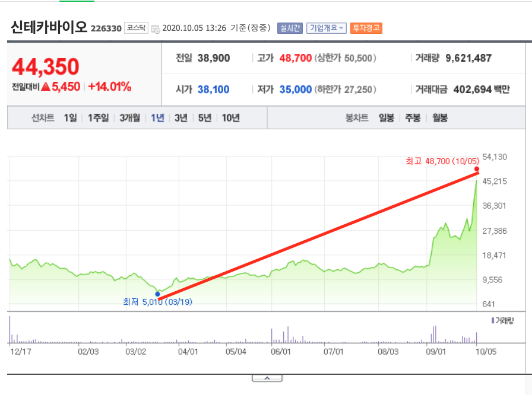Click the 코스닥 market label
This screenshot has height=395, width=532.
tap(136, 28)
